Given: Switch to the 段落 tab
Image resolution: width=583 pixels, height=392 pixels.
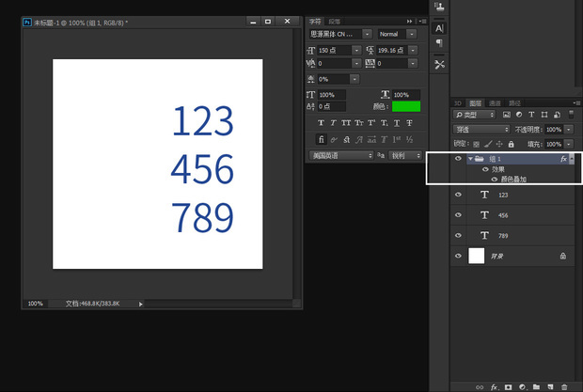Looking at the screenshot, I should (x=335, y=19).
